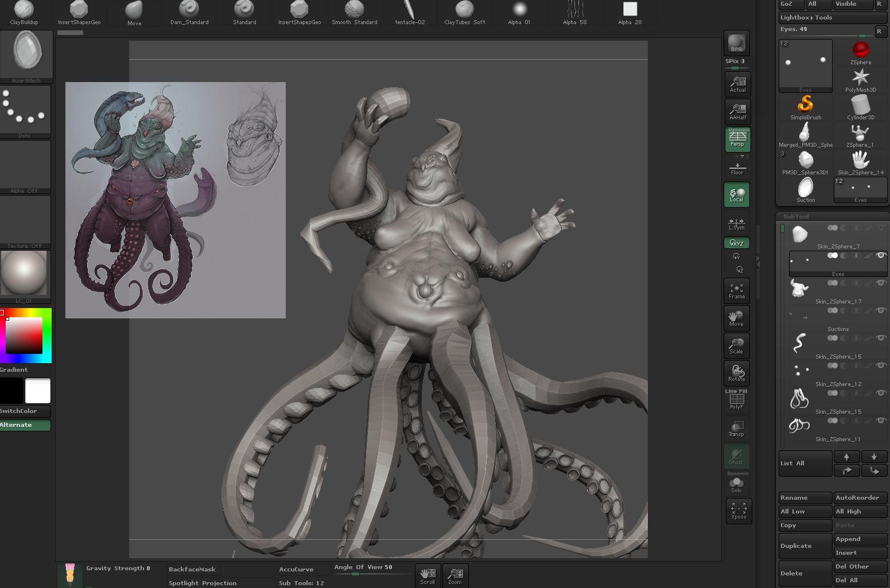Choose the Suction tool thumbnail

pos(806,190)
